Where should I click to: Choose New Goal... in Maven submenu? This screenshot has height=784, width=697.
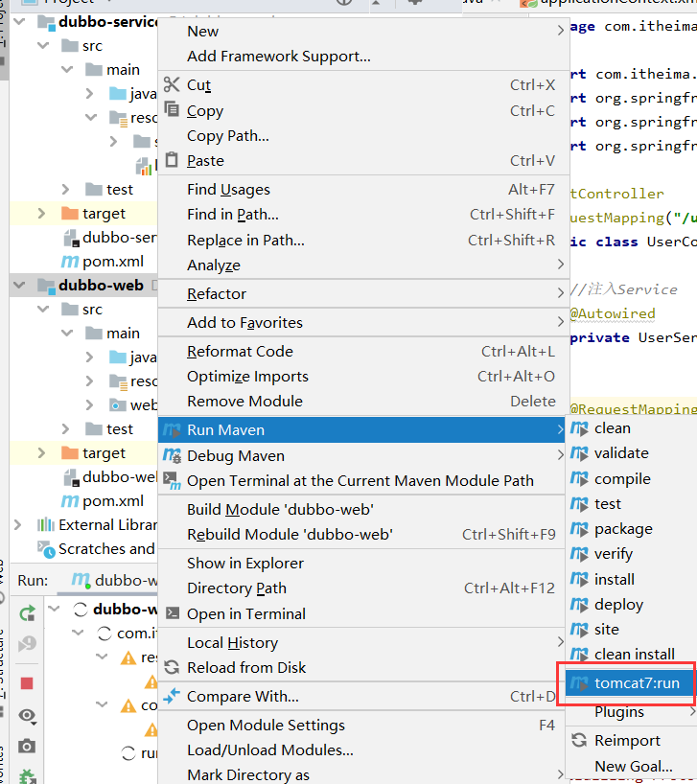[631, 766]
